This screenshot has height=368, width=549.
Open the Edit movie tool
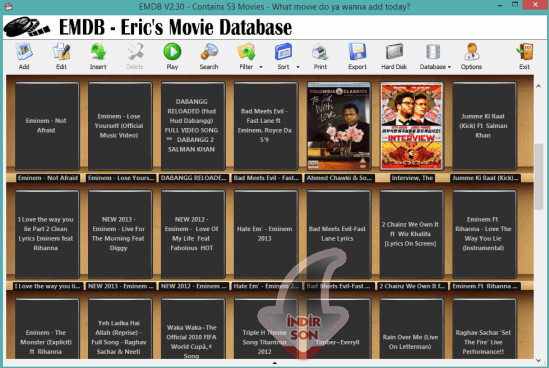point(61,52)
